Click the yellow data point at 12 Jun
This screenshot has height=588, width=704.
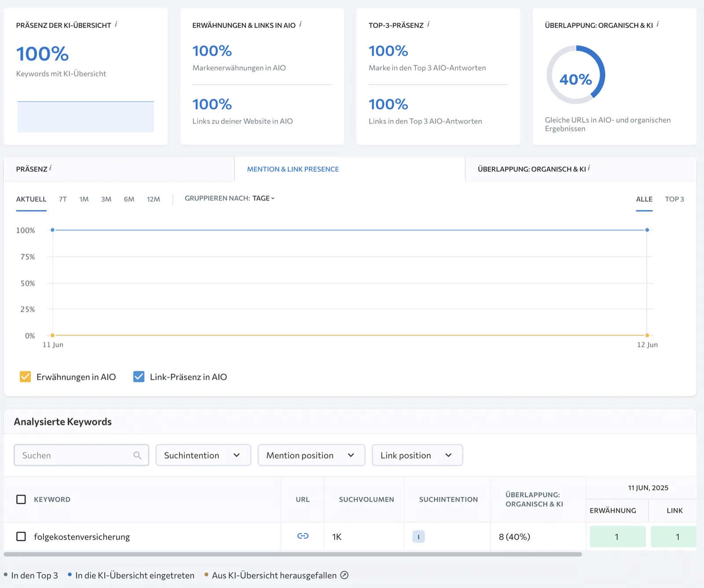(647, 335)
